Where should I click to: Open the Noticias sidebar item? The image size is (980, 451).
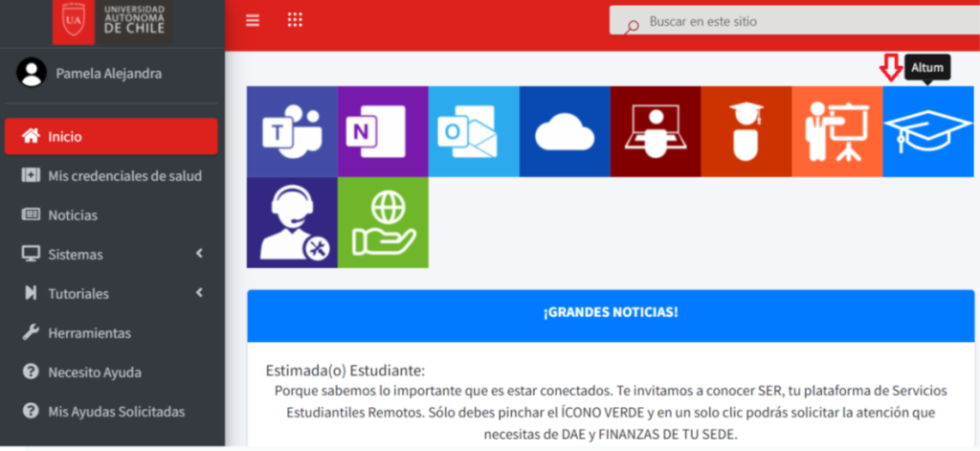click(x=73, y=215)
